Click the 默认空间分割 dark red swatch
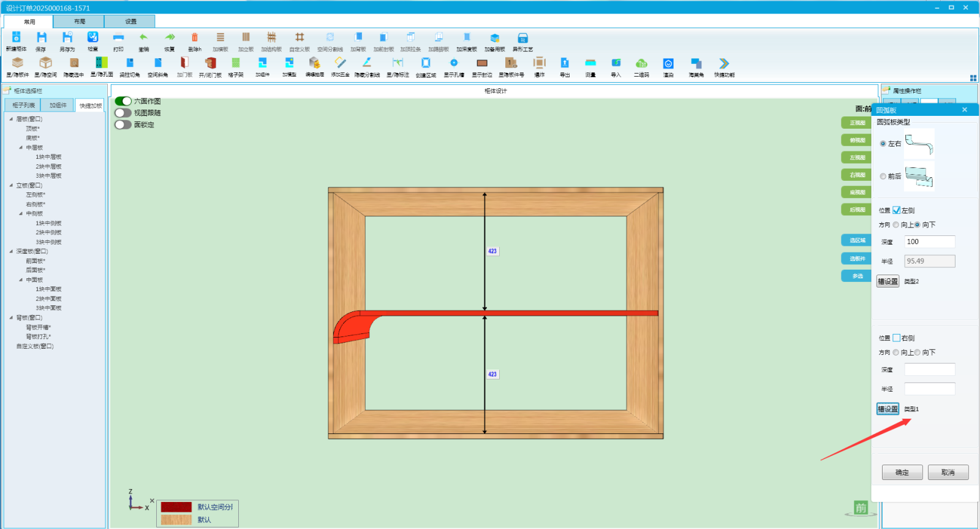Viewport: 980px width, 529px height. [176, 507]
